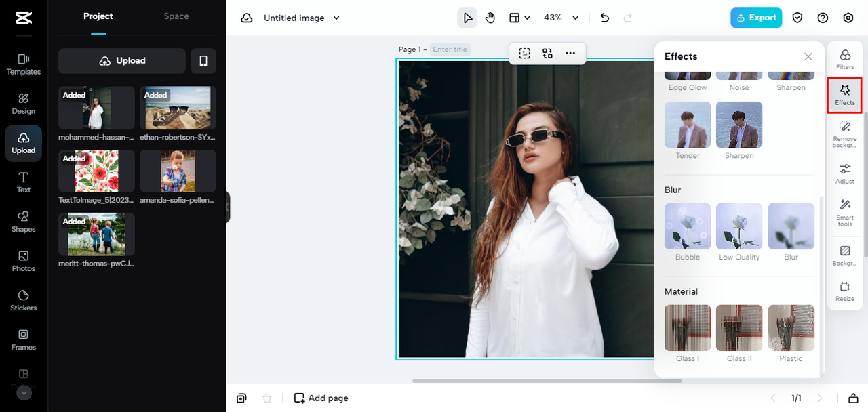Screen dimensions: 868x412
Task: Open the Text sidebar tool
Action: coord(24,182)
